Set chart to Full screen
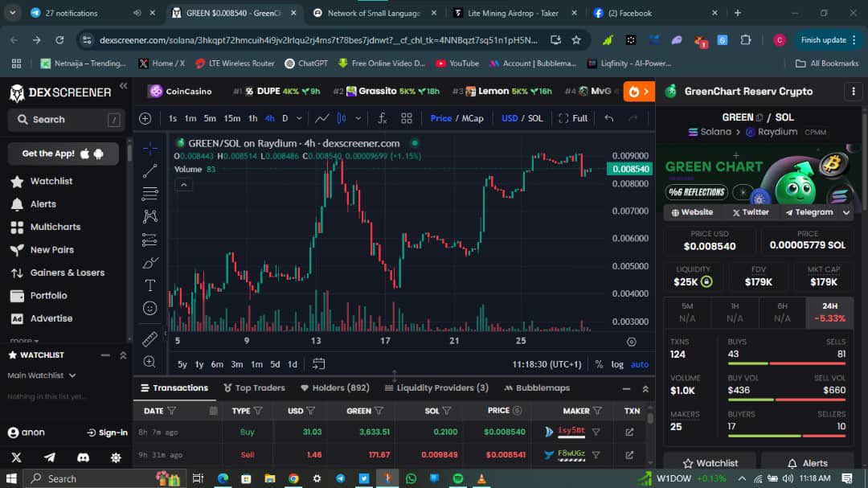Viewport: 868px width, 488px height. [573, 118]
